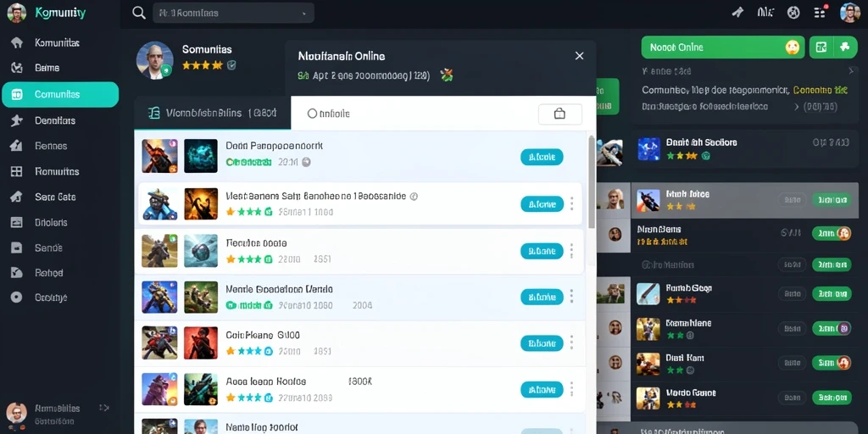Open the Rohed sidebar icon
The image size is (868, 434).
[17, 272]
